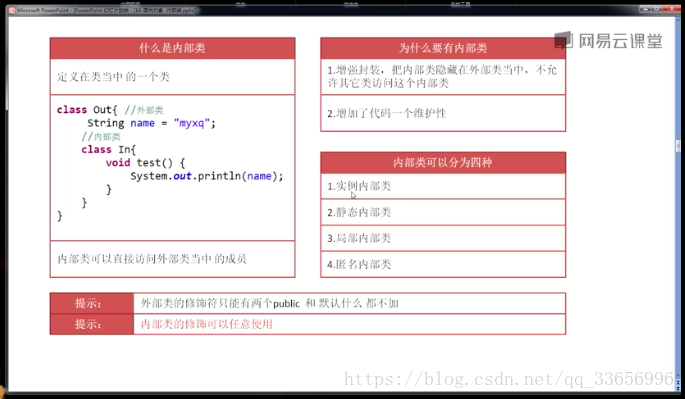Click the row 2.静态内部类

point(443,212)
